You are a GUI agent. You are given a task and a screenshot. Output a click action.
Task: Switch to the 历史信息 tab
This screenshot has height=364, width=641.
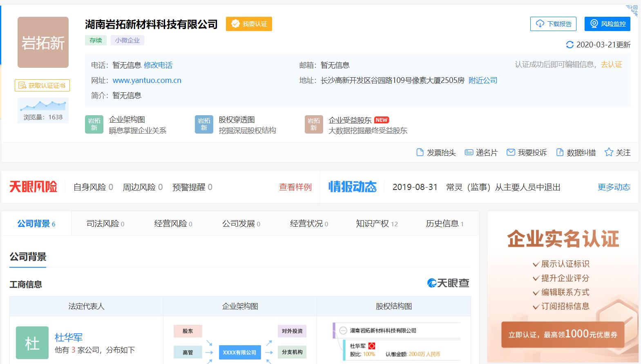tap(444, 223)
